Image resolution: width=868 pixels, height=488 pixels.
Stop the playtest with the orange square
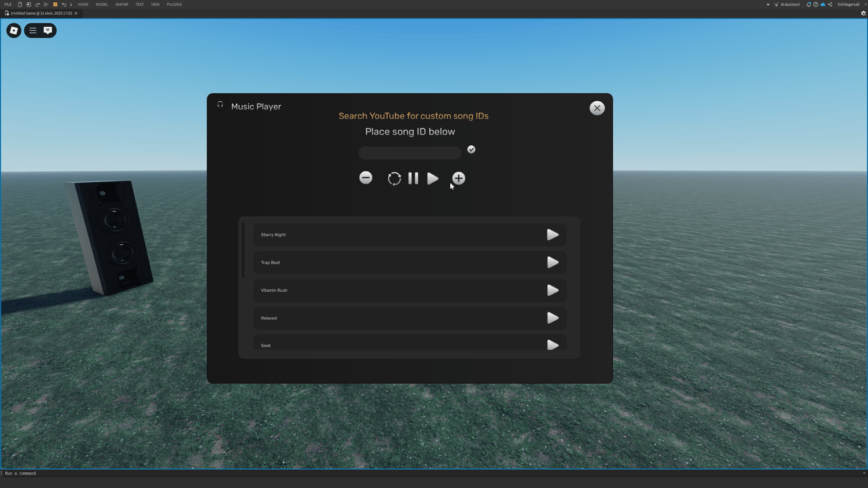point(55,5)
